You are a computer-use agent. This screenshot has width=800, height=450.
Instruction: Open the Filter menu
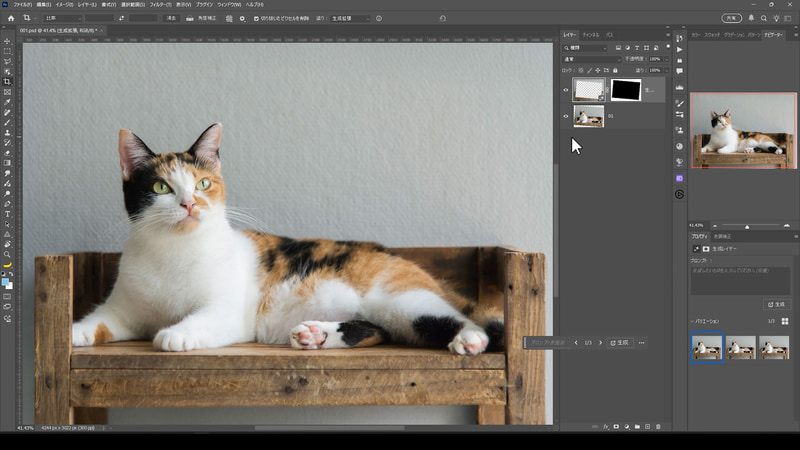point(160,5)
